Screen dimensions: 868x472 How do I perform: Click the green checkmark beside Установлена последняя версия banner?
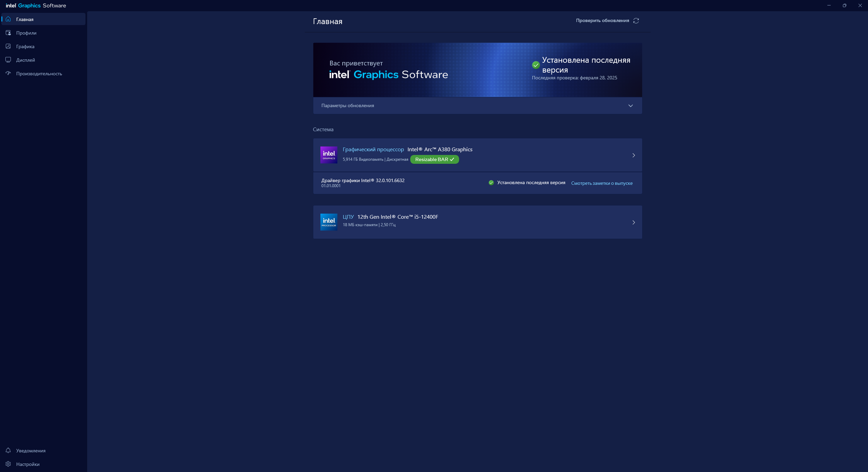(536, 65)
